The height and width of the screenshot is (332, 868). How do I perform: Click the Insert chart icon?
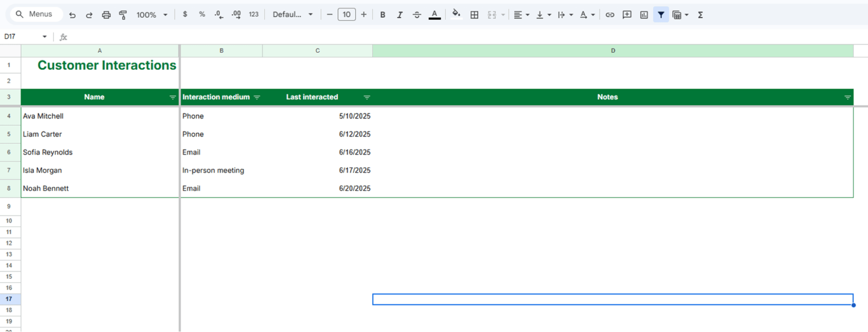click(x=644, y=15)
